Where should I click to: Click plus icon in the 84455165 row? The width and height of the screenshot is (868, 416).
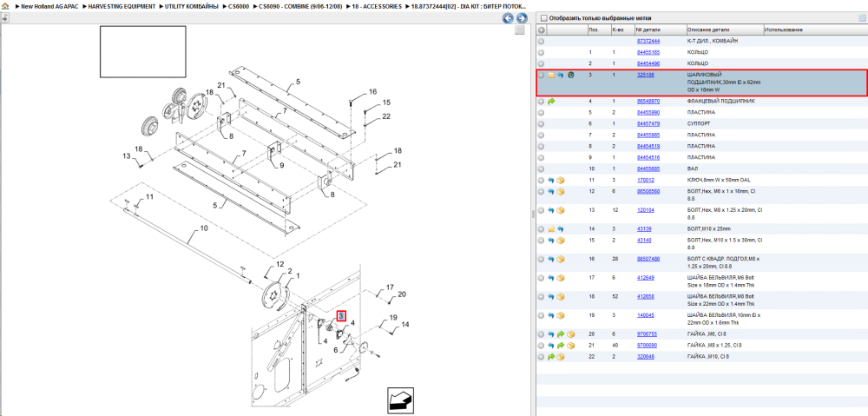(x=542, y=53)
